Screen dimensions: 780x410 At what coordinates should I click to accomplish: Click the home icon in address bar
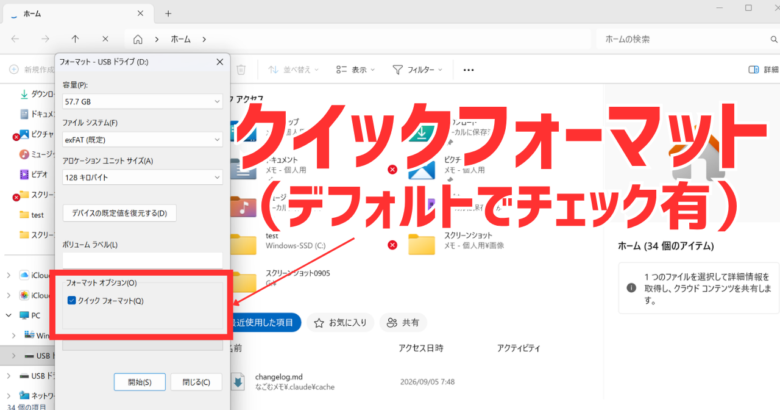[x=138, y=39]
